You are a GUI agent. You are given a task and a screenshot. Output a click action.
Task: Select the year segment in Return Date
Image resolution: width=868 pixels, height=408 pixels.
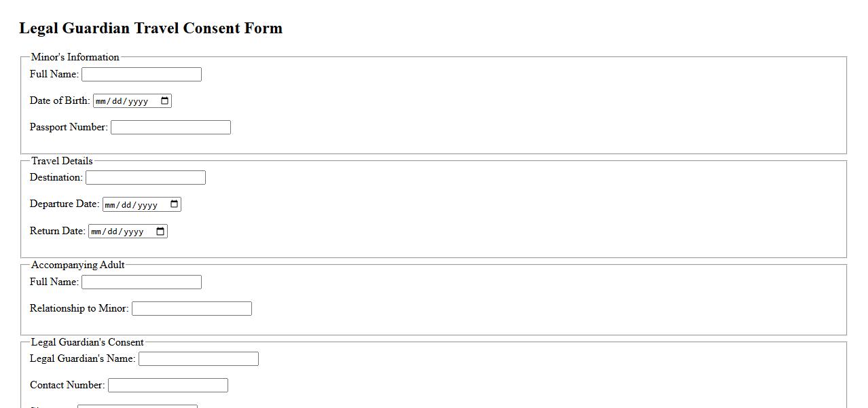pyautogui.click(x=136, y=232)
